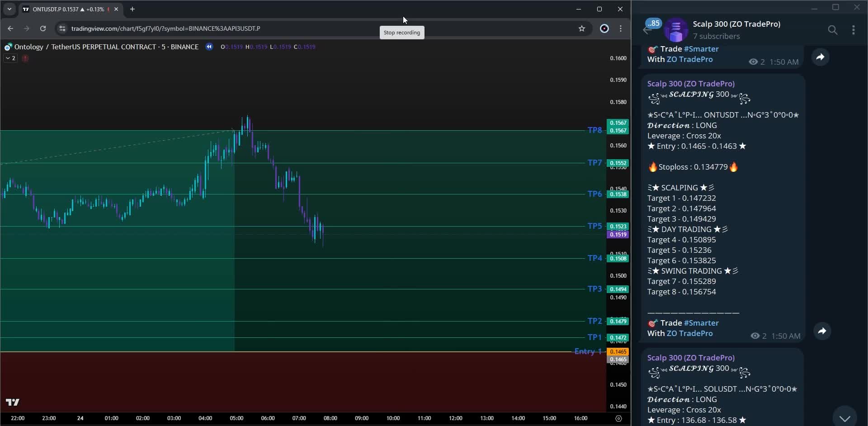This screenshot has width=868, height=426.
Task: Switch to the ONTUSDT.P browser tab
Action: click(x=68, y=9)
